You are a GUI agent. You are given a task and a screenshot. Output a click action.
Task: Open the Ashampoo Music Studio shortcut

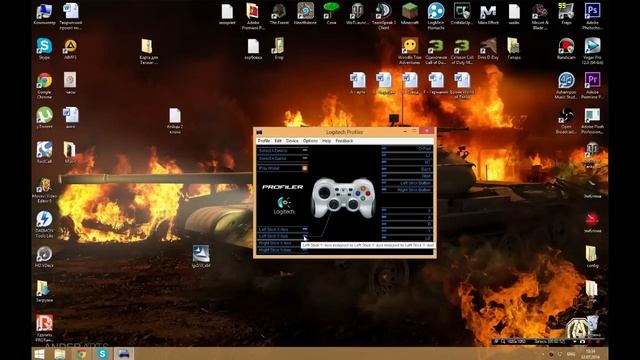click(x=566, y=86)
